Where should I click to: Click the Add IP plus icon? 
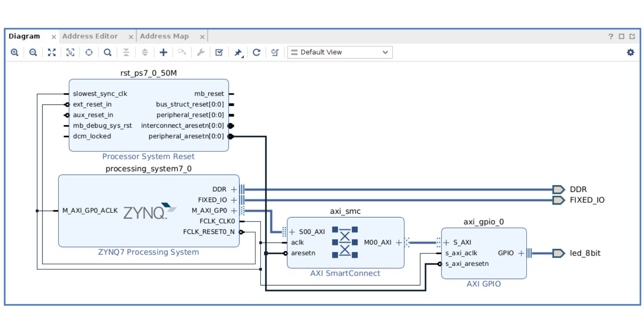(x=163, y=52)
